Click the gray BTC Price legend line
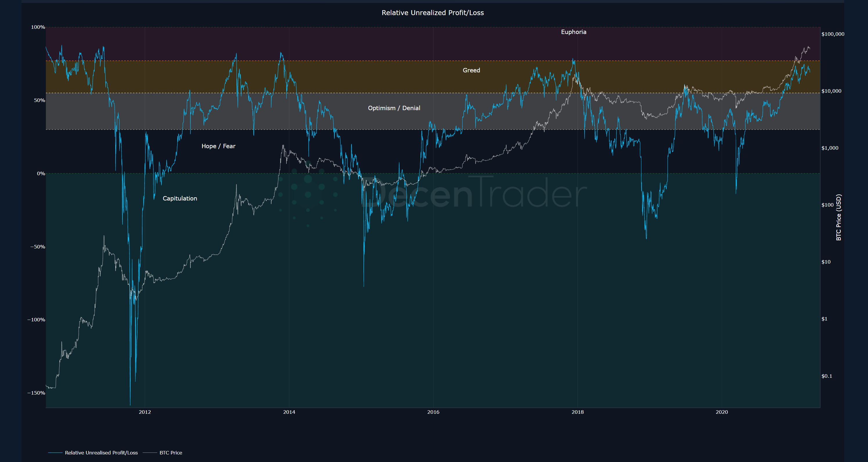The image size is (868, 462). pyautogui.click(x=150, y=453)
